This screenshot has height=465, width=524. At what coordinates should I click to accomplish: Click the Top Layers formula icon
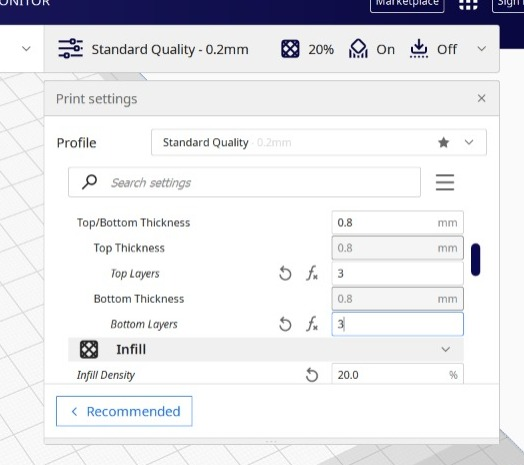click(x=312, y=273)
